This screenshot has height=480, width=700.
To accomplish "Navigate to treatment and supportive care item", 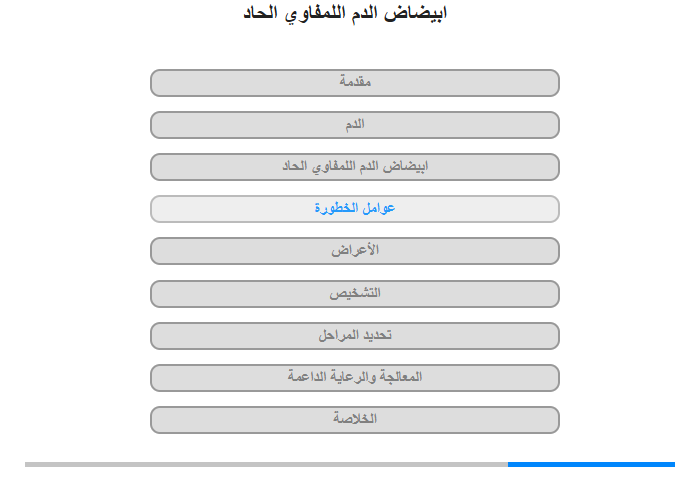I will 355,378.
